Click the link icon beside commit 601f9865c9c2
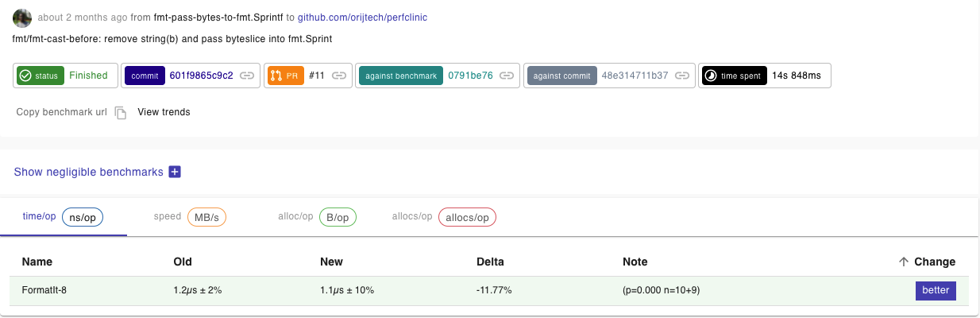The image size is (980, 318). tap(248, 76)
